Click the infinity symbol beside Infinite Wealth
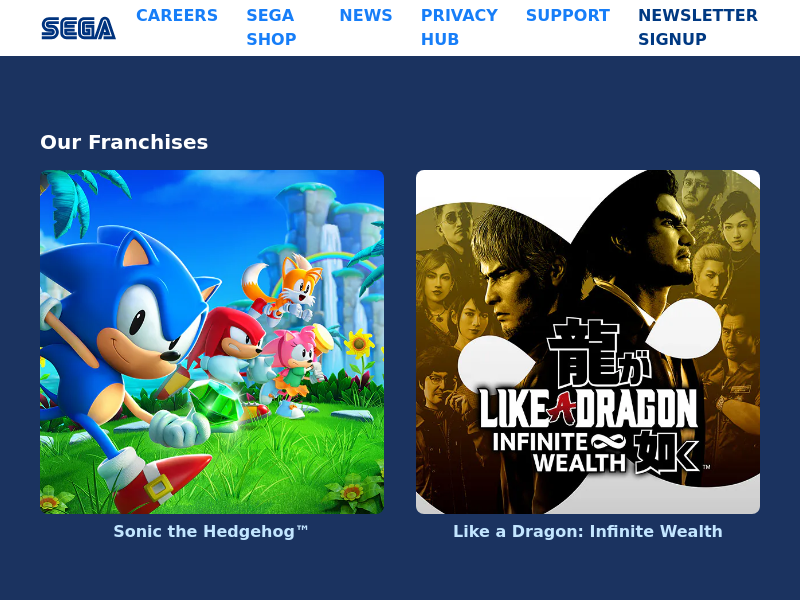This screenshot has width=800, height=600. pyautogui.click(x=604, y=442)
